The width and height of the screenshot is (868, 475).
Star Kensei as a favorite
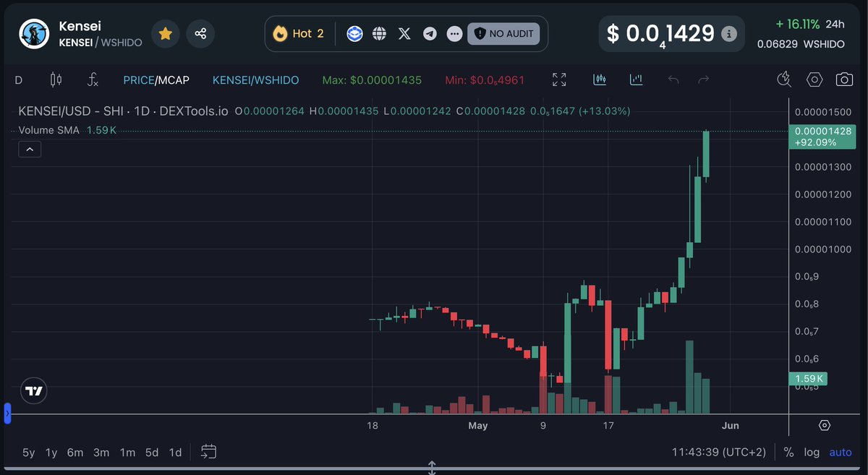click(x=165, y=33)
